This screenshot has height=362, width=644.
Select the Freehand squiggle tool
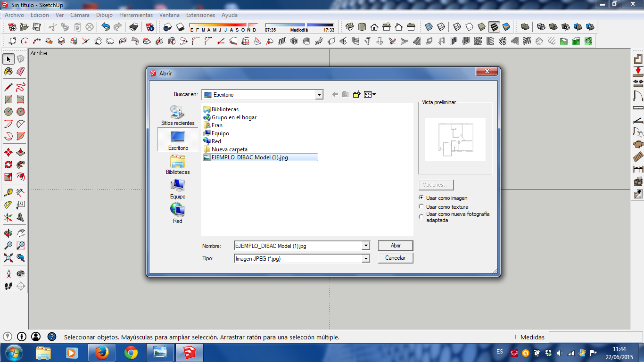point(21,87)
